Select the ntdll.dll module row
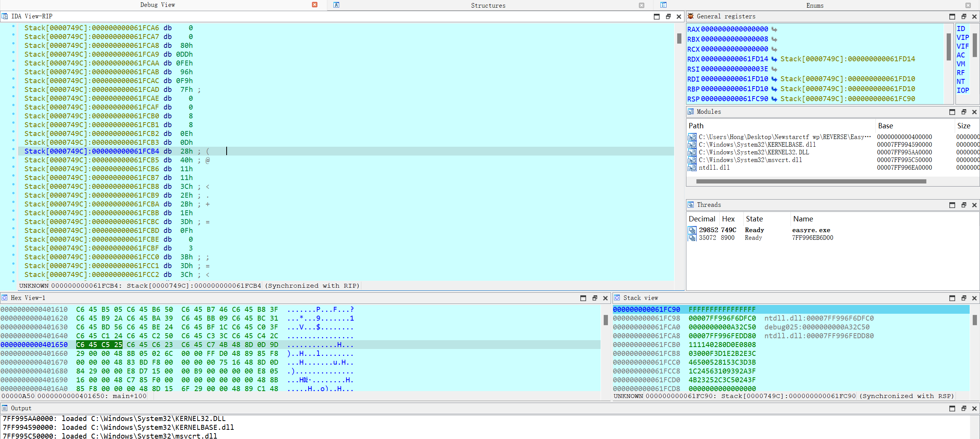This screenshot has width=980, height=439. (833, 168)
